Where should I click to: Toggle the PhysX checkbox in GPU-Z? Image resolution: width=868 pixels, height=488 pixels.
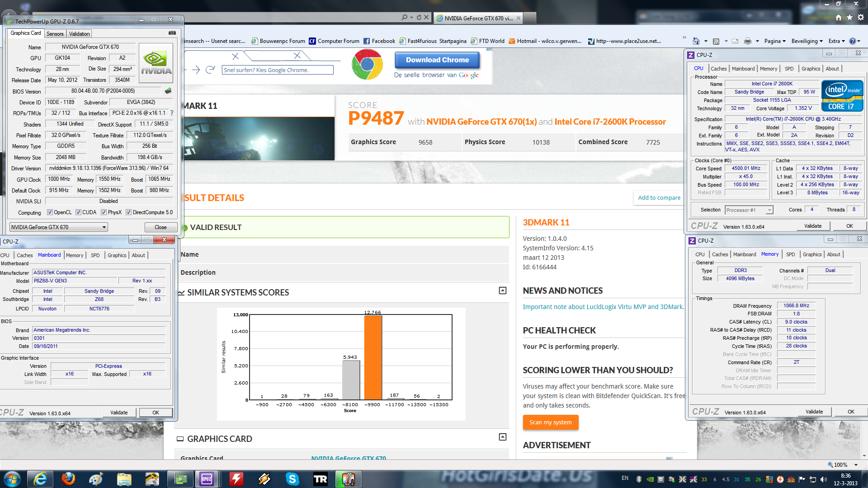(104, 212)
